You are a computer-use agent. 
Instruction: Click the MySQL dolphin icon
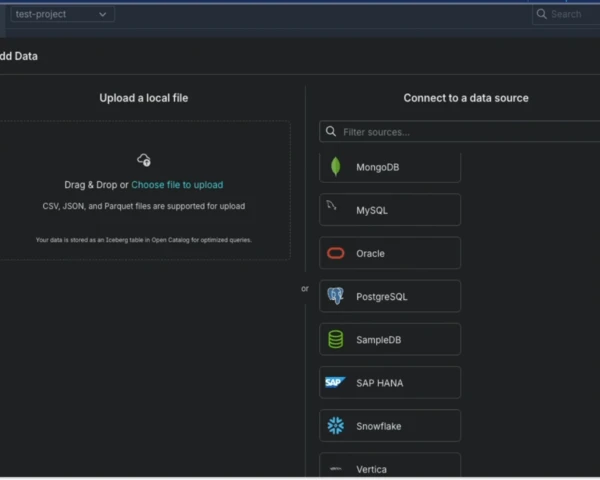coord(331,206)
